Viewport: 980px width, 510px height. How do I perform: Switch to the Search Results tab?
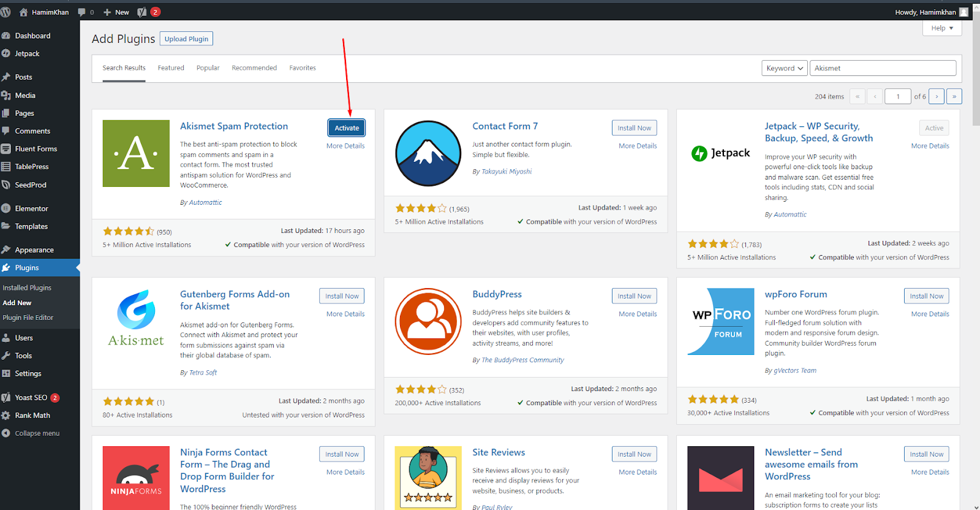pos(124,68)
